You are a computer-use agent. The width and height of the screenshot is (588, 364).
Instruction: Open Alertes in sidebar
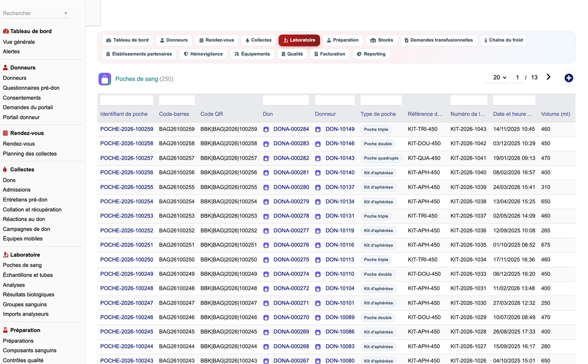click(x=11, y=51)
